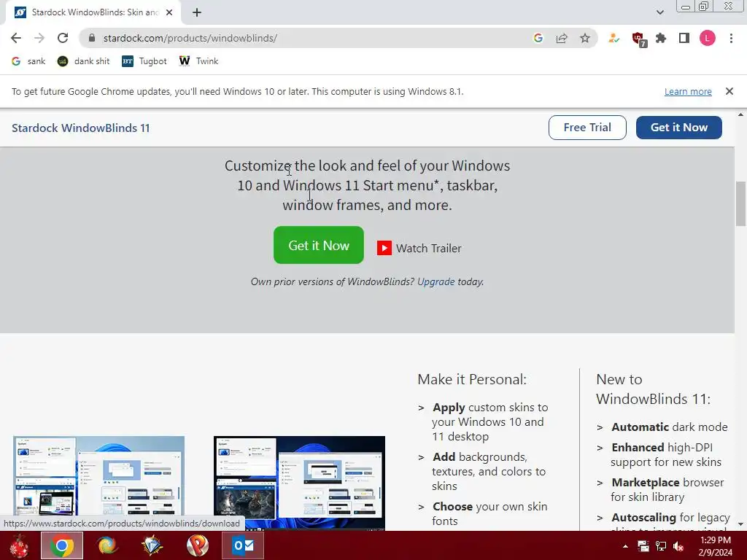Click the blue Get it Now header button

(x=679, y=128)
